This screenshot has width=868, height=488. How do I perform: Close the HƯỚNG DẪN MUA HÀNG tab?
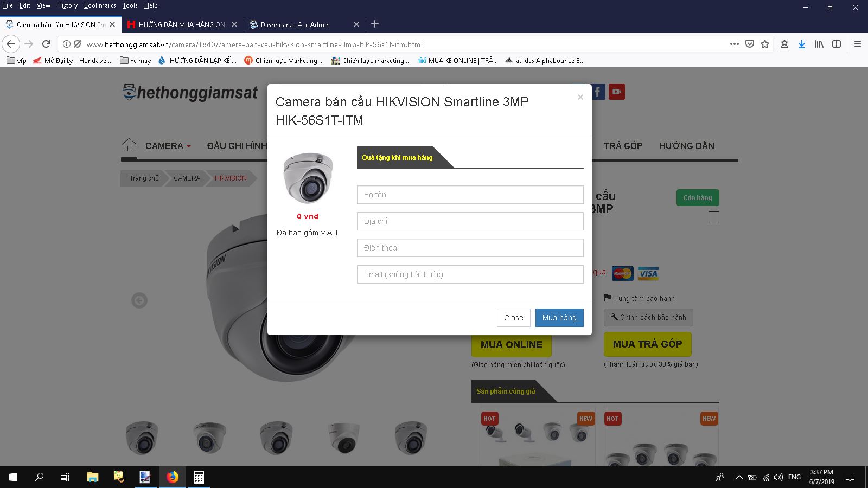click(234, 24)
